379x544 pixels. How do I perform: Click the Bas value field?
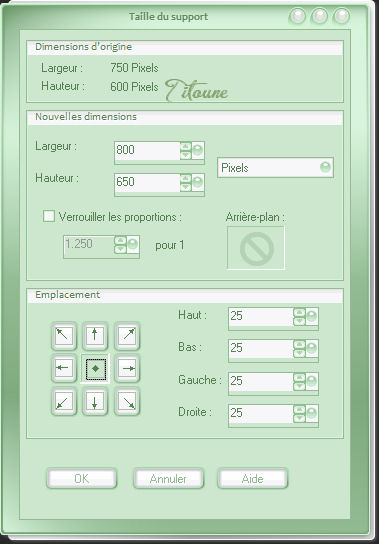[x=261, y=348]
